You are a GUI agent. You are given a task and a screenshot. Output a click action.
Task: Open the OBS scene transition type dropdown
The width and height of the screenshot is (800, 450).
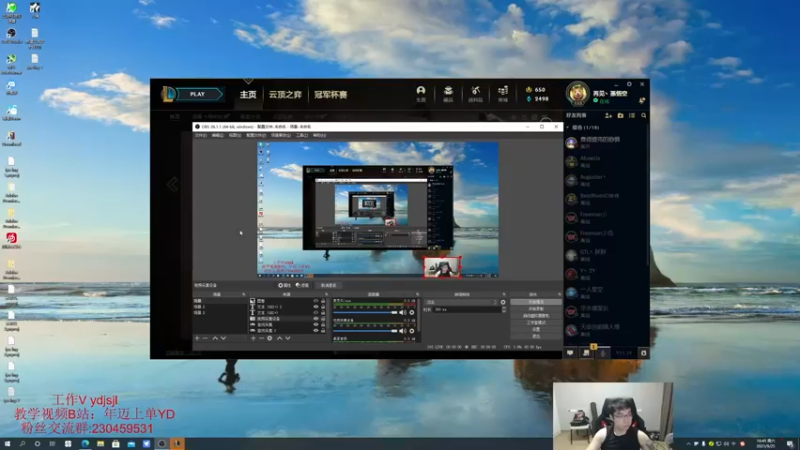click(461, 302)
